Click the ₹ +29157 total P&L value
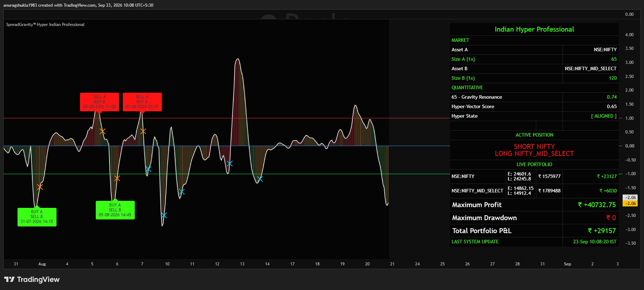 tap(602, 231)
